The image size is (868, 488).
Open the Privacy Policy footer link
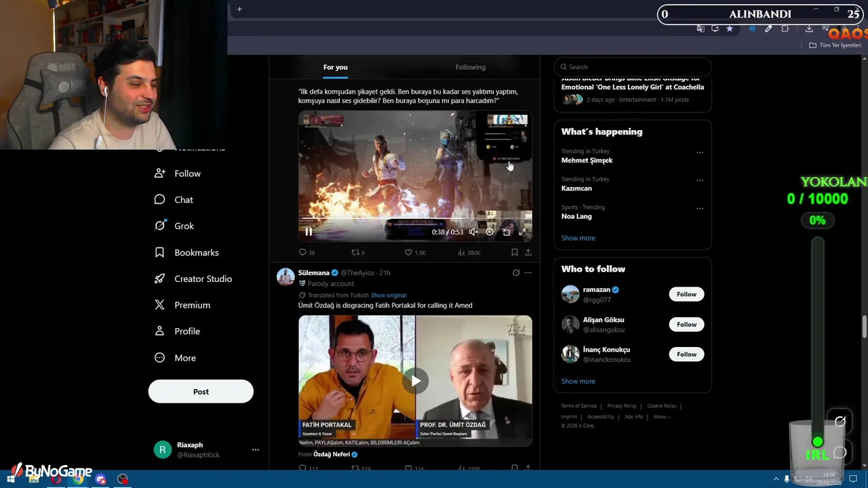coord(622,406)
